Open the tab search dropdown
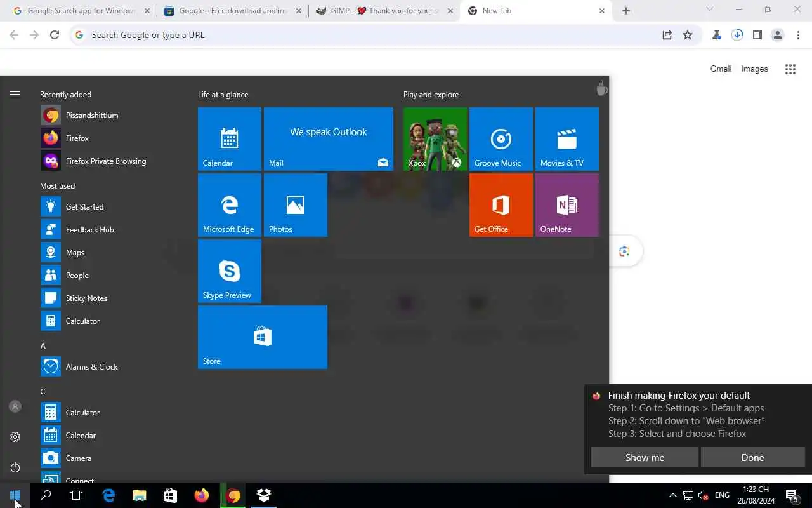Viewport: 812px width, 508px height. (710, 9)
